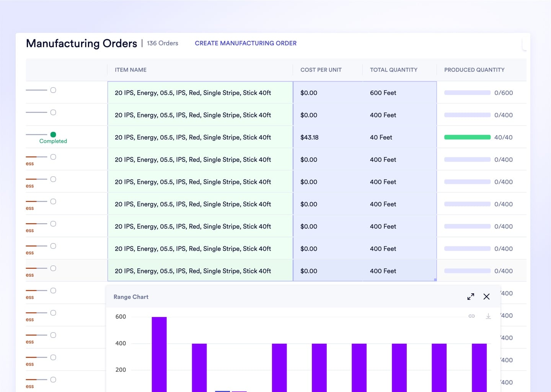Copy the Range Chart link
The width and height of the screenshot is (551, 392).
click(x=472, y=316)
